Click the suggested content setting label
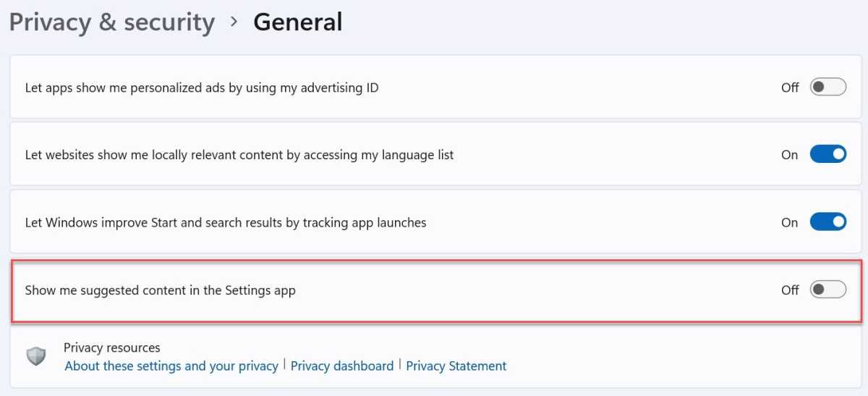The width and height of the screenshot is (868, 396). (161, 290)
